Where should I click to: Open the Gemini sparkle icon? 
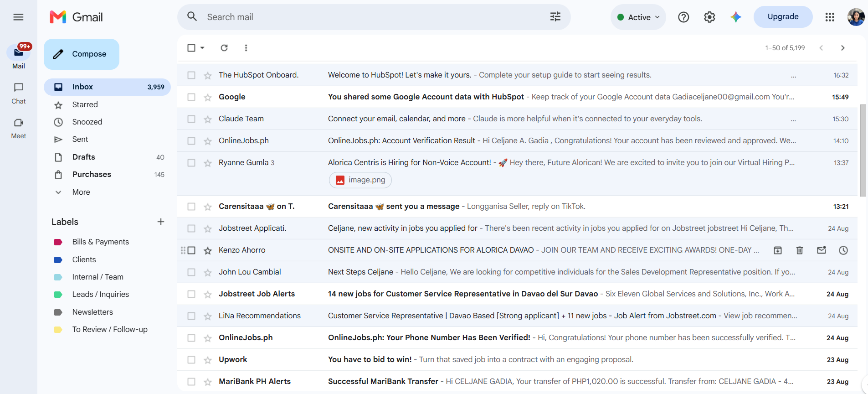coord(736,17)
